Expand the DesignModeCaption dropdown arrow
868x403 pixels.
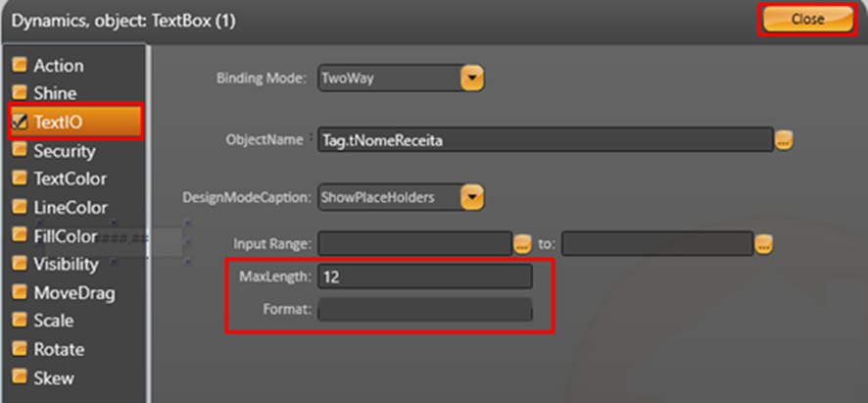tap(472, 197)
